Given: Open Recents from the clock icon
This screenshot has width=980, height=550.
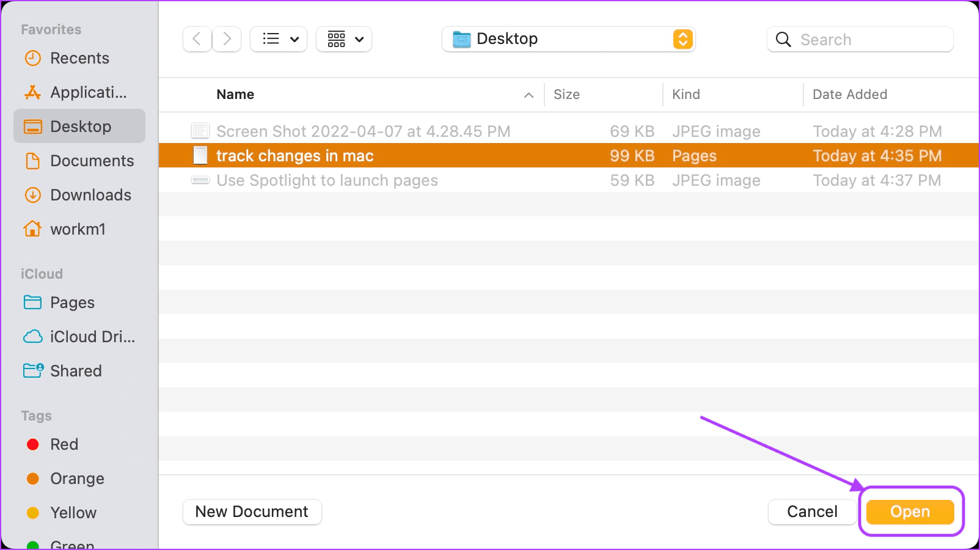Looking at the screenshot, I should point(32,58).
